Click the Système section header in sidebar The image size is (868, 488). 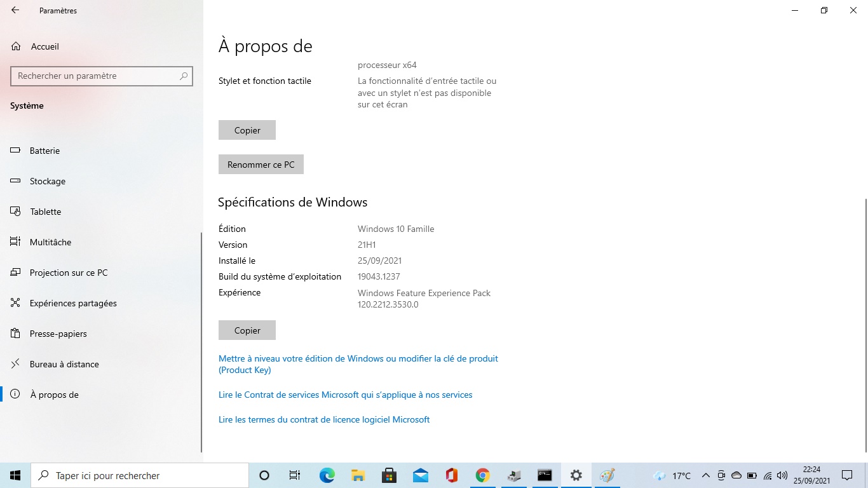tap(27, 105)
